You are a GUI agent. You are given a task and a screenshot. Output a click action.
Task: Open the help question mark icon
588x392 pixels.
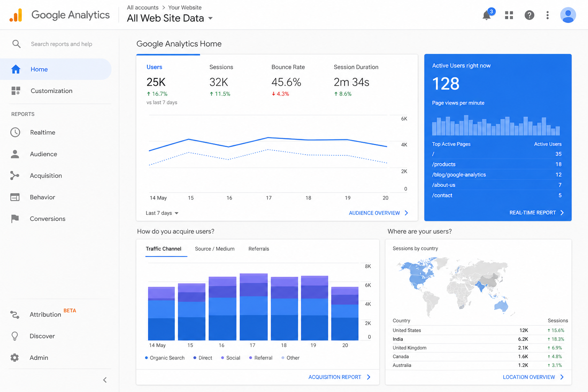pyautogui.click(x=529, y=15)
